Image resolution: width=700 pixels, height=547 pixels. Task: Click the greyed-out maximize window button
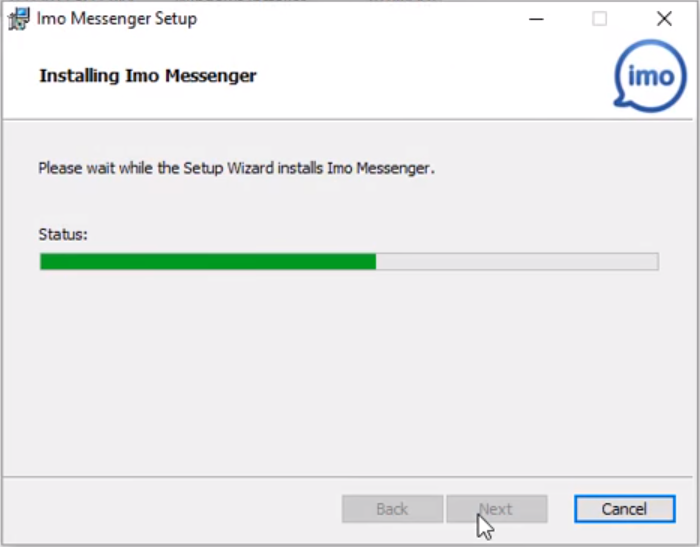tap(599, 19)
